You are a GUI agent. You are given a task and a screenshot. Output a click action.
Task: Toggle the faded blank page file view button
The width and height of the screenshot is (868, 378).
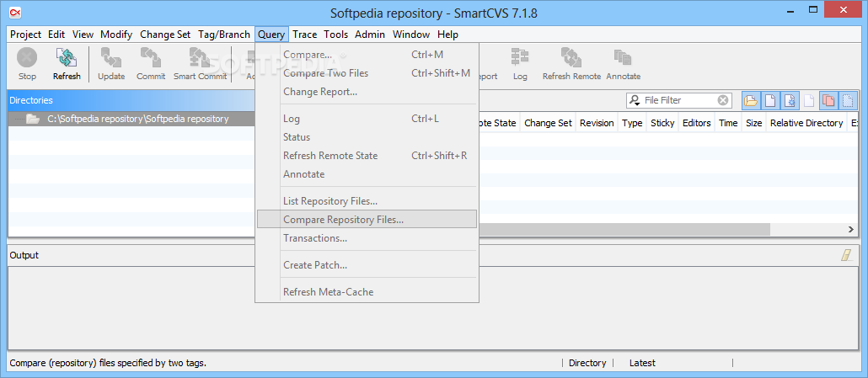pos(809,100)
